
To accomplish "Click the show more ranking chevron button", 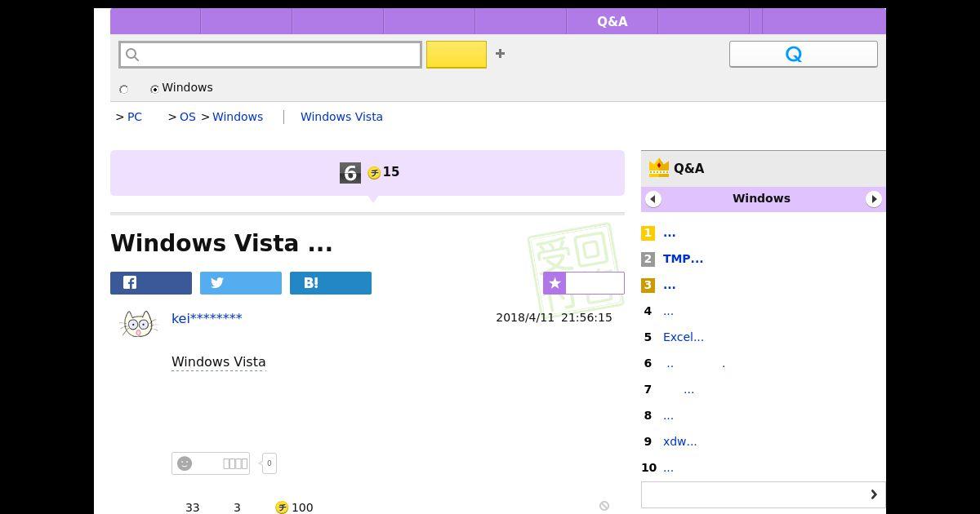I will tap(764, 494).
